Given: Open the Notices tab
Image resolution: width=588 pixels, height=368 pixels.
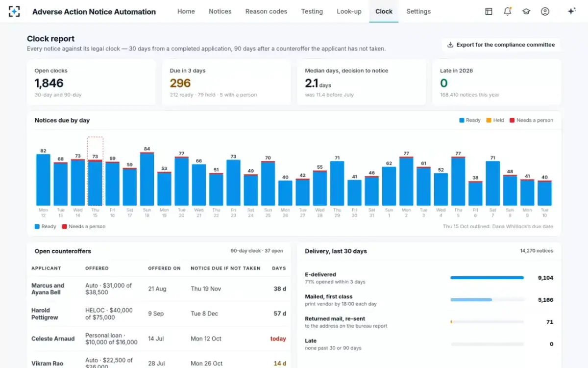Looking at the screenshot, I should [220, 11].
